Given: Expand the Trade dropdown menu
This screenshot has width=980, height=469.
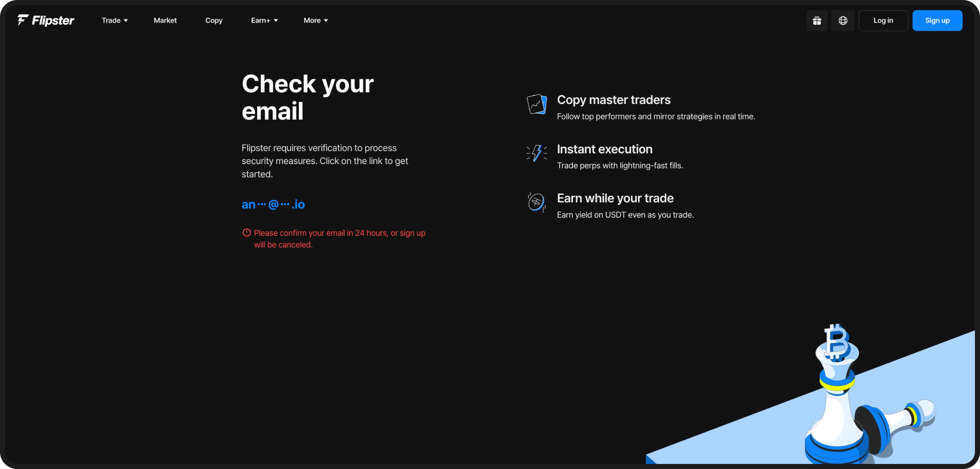Looking at the screenshot, I should [115, 21].
